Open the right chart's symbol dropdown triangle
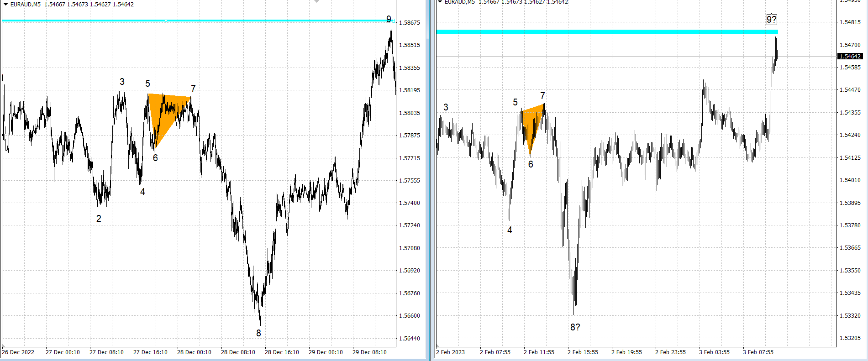The image size is (868, 361). 440,2
